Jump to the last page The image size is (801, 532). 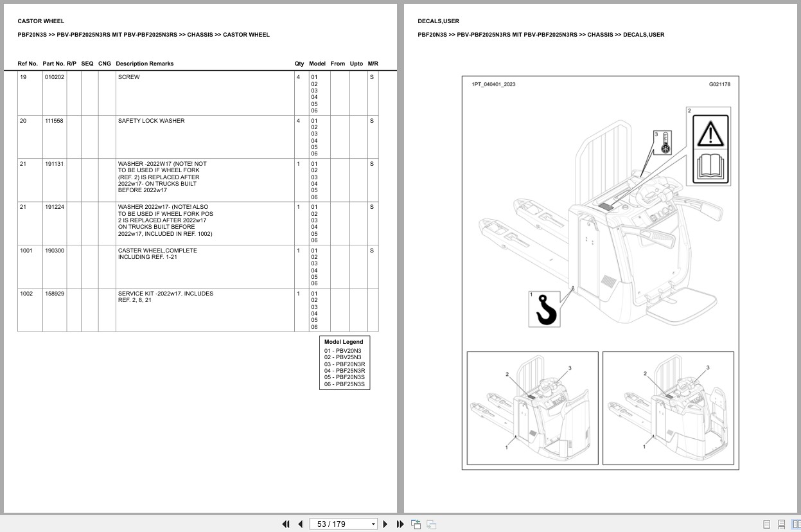pyautogui.click(x=400, y=524)
